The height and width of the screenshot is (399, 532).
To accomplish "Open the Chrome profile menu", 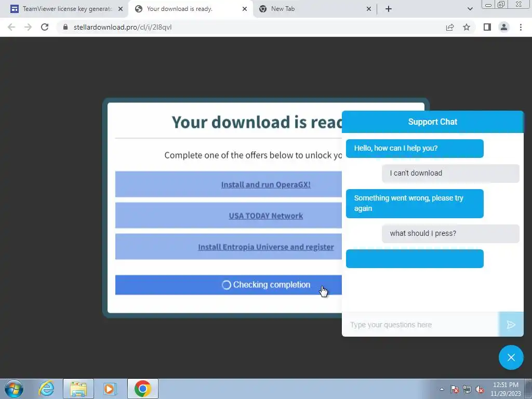I will [x=504, y=27].
